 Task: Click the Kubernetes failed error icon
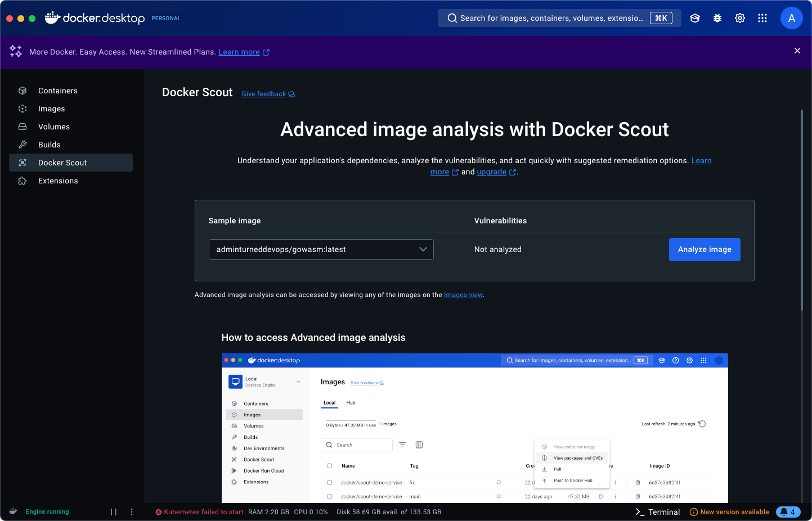(x=159, y=512)
